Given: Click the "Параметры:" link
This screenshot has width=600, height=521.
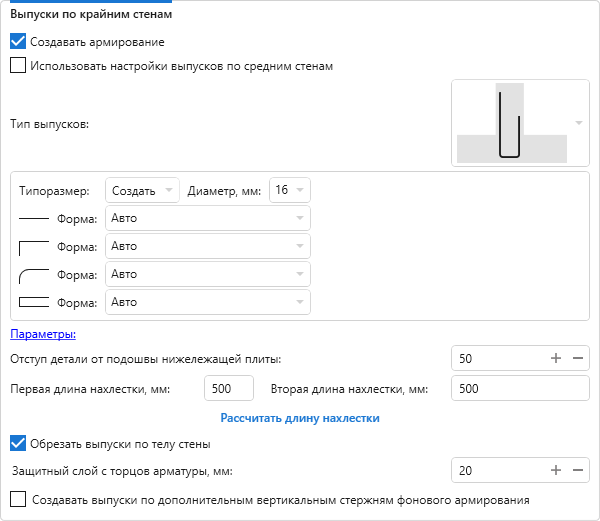Looking at the screenshot, I should tap(43, 334).
